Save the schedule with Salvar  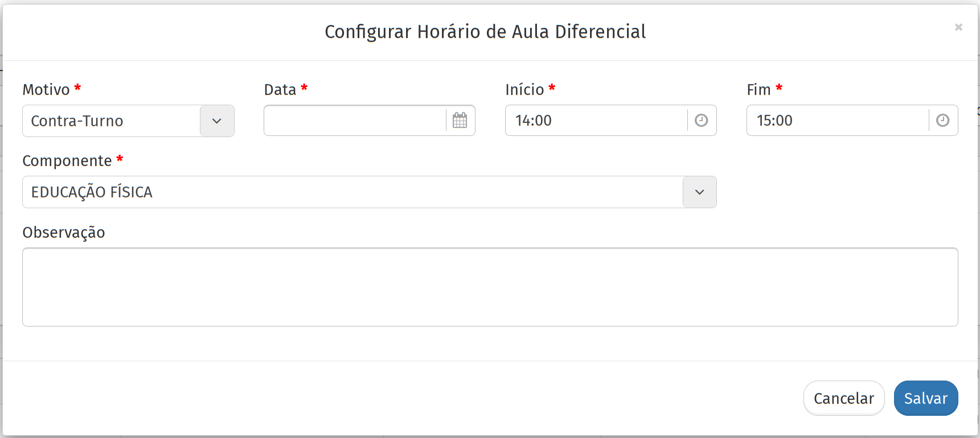pos(925,398)
